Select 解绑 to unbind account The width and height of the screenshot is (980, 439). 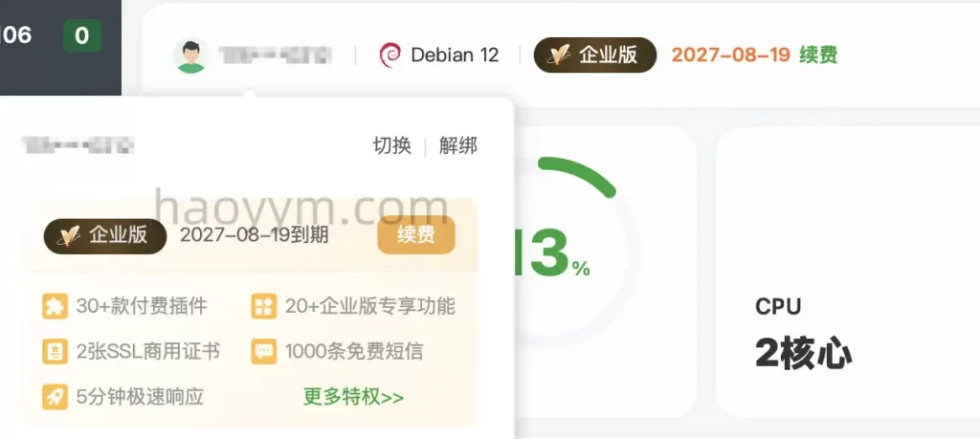click(x=458, y=146)
